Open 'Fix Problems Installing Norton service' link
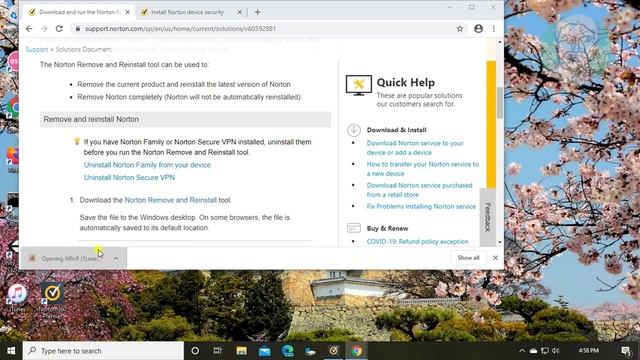The image size is (640, 360). coord(421,207)
